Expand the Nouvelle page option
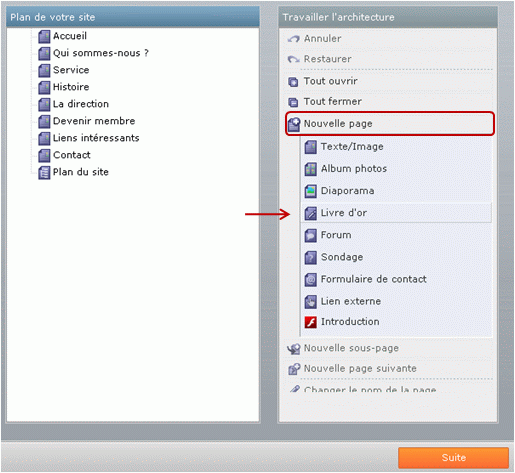 [x=390, y=124]
